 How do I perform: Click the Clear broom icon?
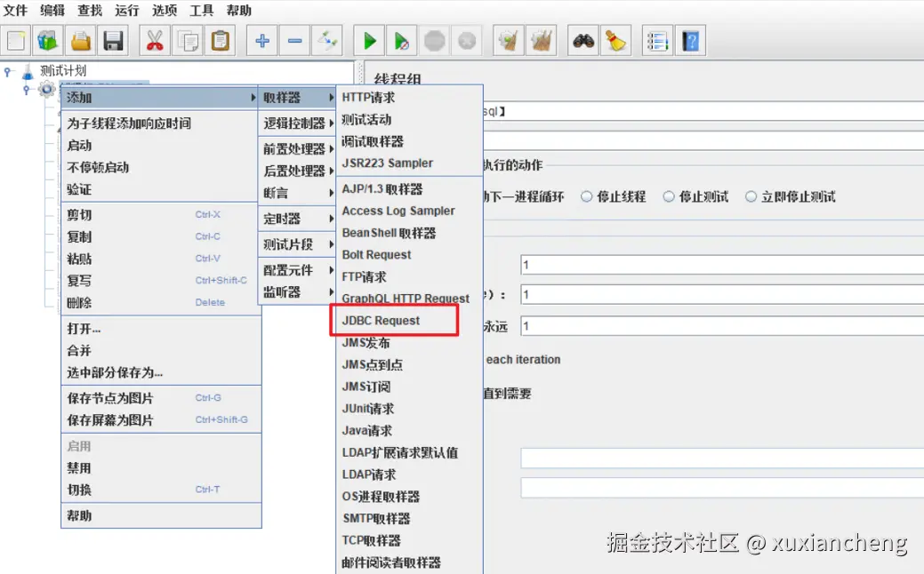coord(508,41)
